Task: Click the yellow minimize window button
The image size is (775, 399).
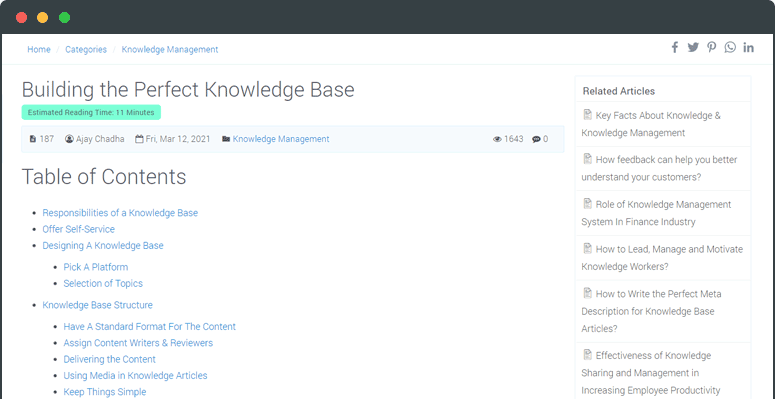Action: [43, 17]
